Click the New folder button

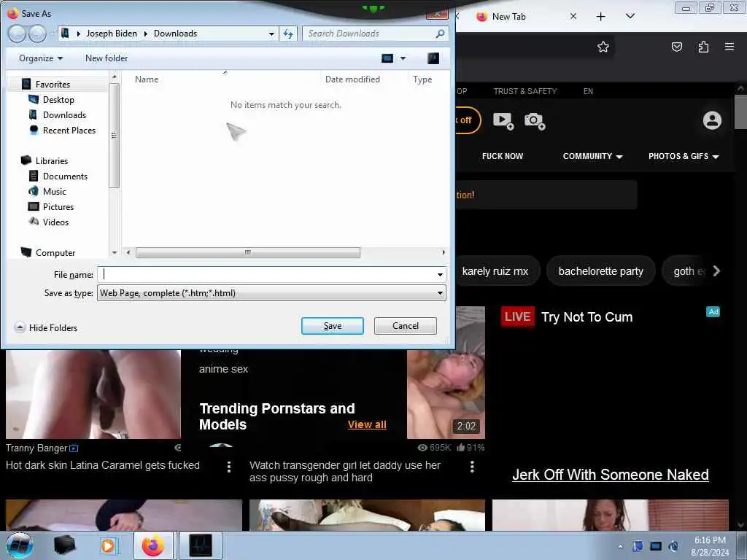[107, 58]
